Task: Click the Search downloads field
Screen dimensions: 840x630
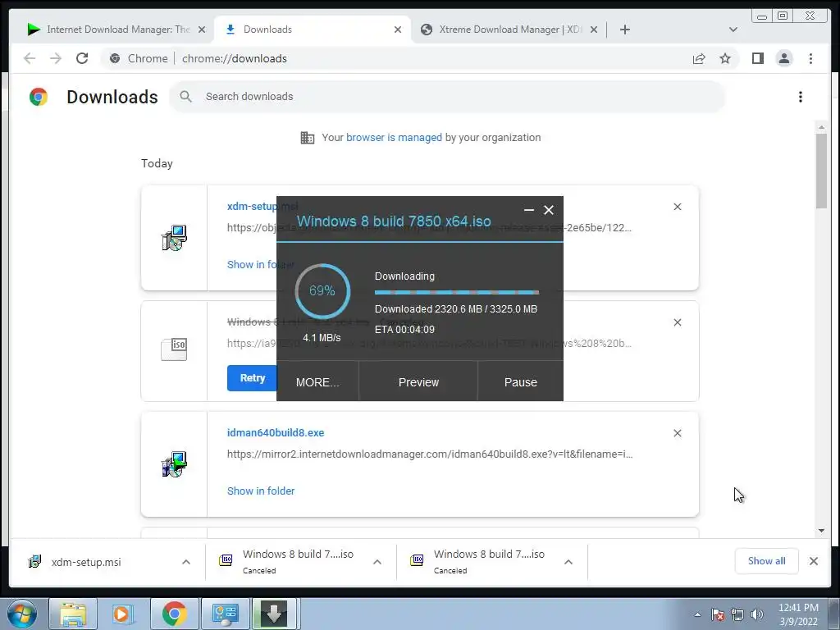Action: [x=447, y=97]
